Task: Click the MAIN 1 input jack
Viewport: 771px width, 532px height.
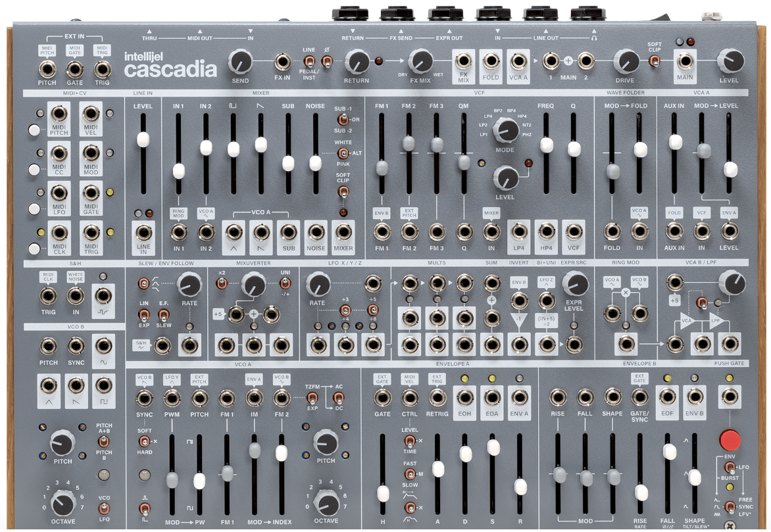Action: click(x=551, y=61)
